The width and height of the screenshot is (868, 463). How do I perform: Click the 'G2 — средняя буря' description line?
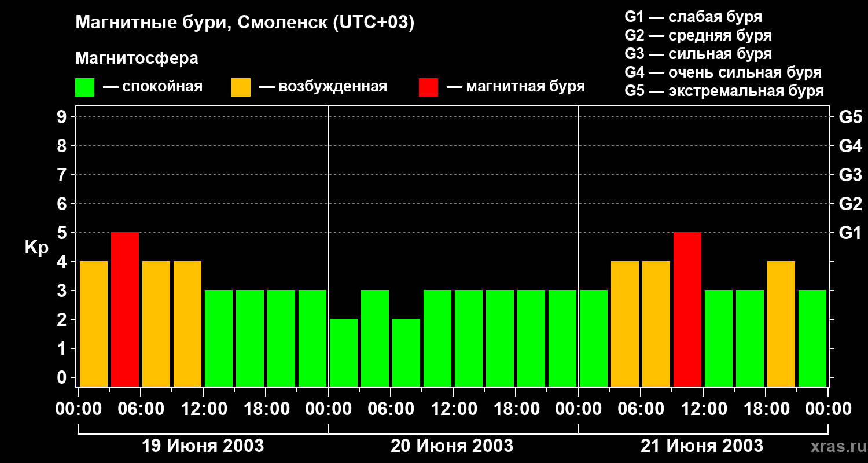(698, 35)
